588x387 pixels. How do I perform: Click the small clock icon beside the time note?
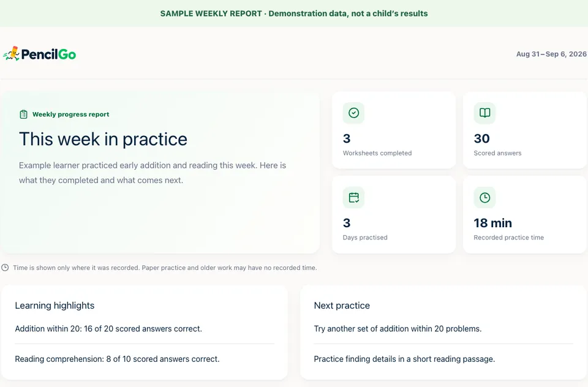coord(5,268)
